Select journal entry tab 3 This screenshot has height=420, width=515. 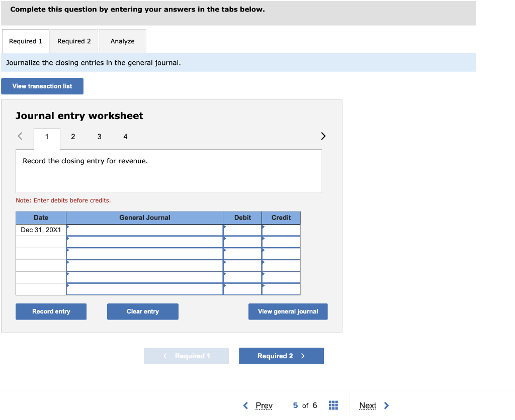[99, 137]
